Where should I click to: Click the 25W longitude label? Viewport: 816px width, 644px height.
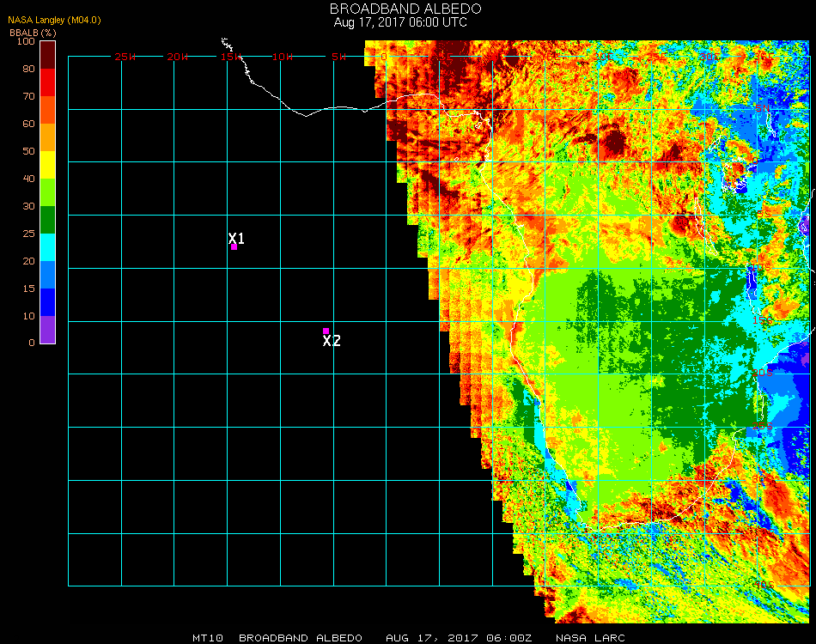coord(125,57)
